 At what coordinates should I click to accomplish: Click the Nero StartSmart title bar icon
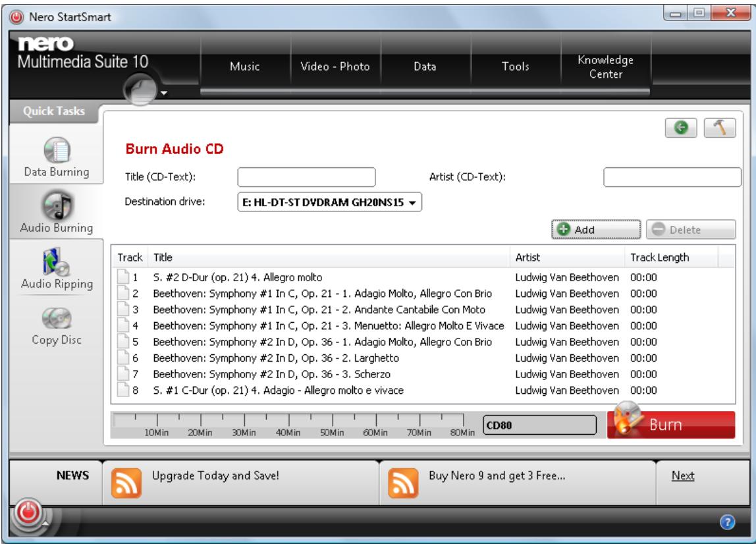pyautogui.click(x=16, y=17)
